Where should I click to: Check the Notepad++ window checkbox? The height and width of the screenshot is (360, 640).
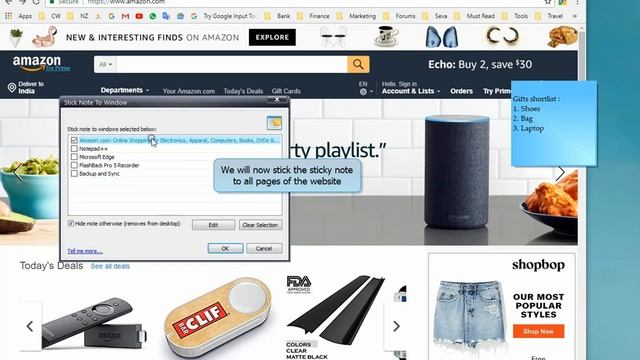[x=74, y=149]
